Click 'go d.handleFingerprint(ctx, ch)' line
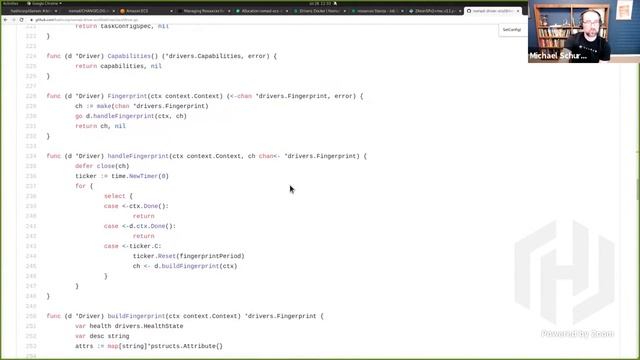Image resolution: width=640 pixels, height=360 pixels. 131,116
